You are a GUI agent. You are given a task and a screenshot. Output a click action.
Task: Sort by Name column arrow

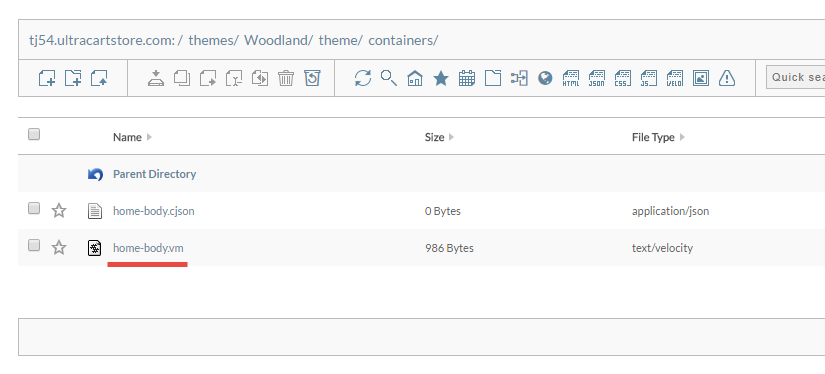[149, 137]
